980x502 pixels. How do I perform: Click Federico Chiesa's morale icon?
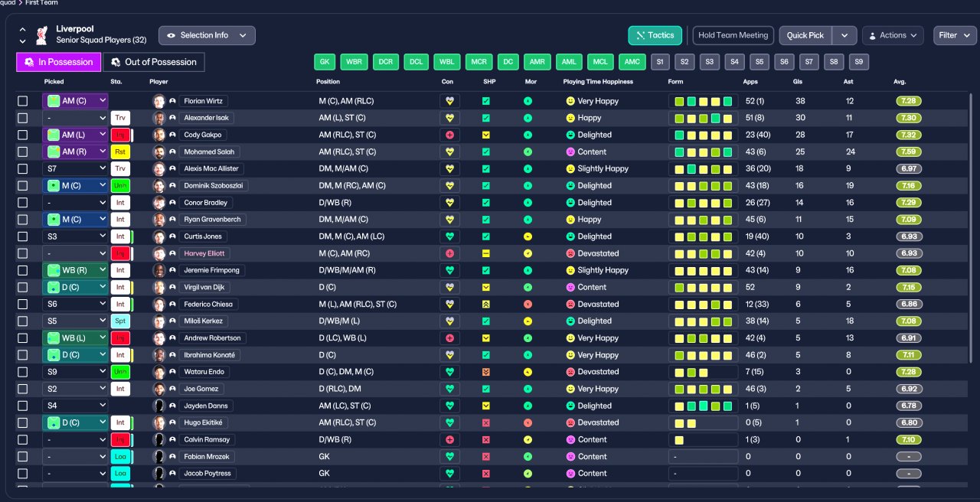tap(528, 304)
